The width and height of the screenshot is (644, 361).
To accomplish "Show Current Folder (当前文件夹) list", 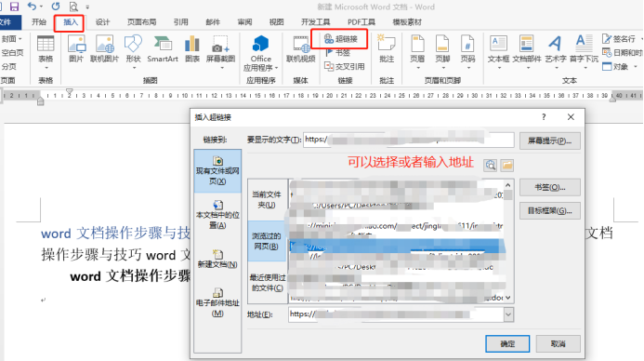I will click(x=267, y=199).
